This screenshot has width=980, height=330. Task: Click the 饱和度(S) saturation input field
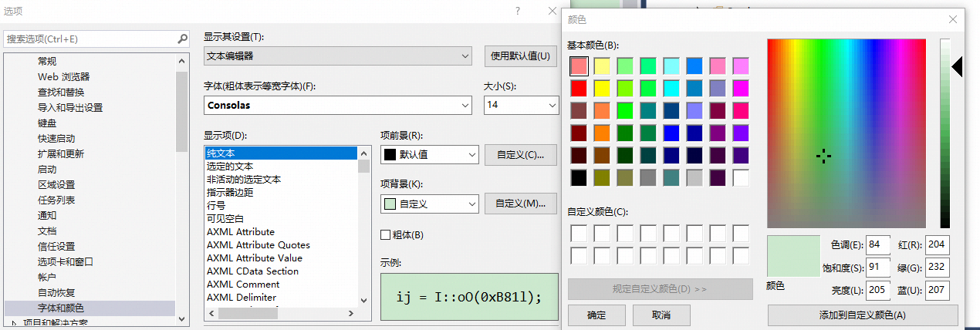[x=878, y=268]
